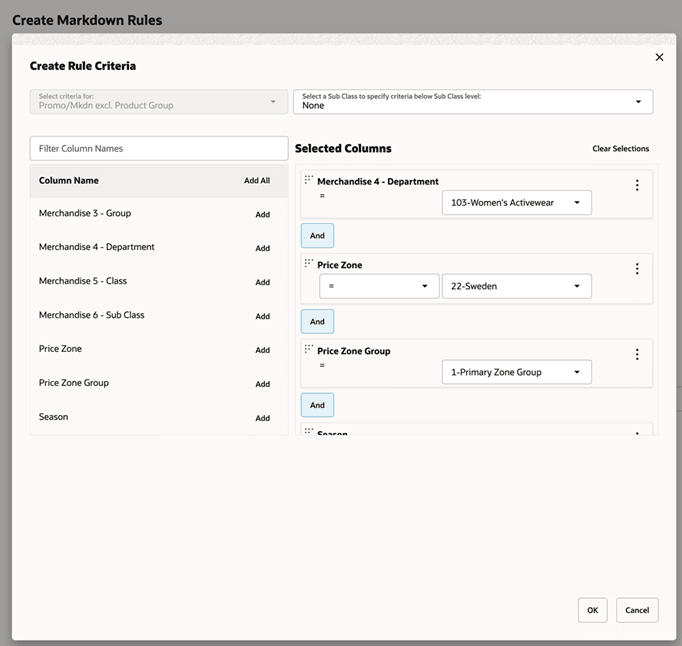The width and height of the screenshot is (682, 646).
Task: Click the Create Markdown Rules page title
Action: click(x=87, y=20)
